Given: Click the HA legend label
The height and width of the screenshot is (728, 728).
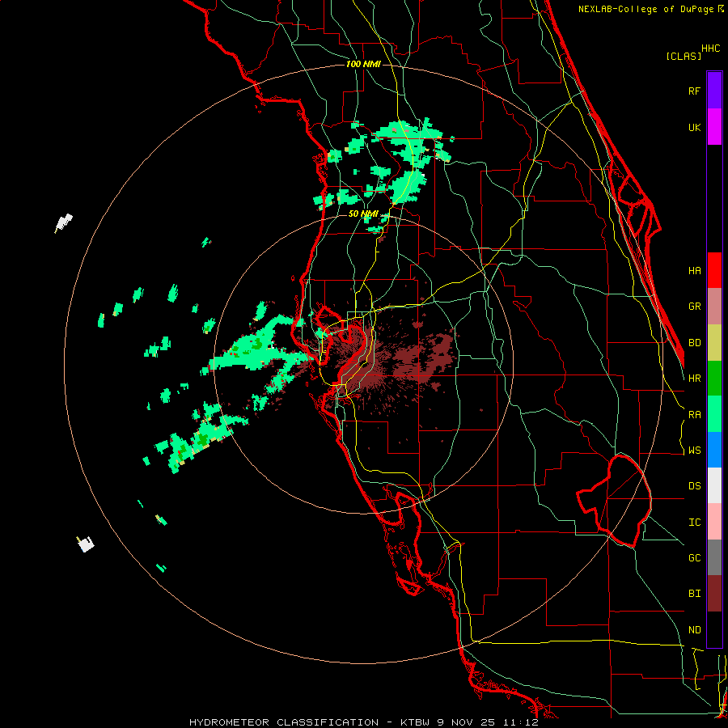Looking at the screenshot, I should coord(694,270).
